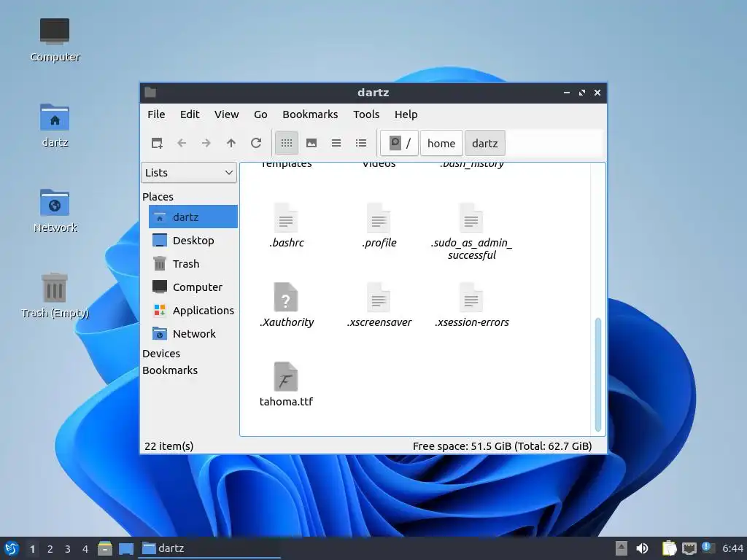Select the .bashrc file icon
The width and height of the screenshot is (747, 560).
(x=286, y=217)
